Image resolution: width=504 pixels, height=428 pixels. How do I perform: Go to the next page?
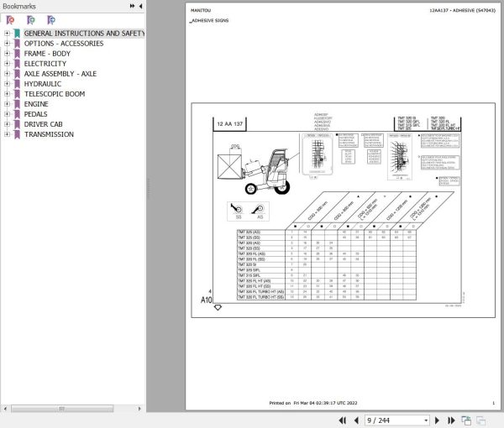pyautogui.click(x=437, y=420)
